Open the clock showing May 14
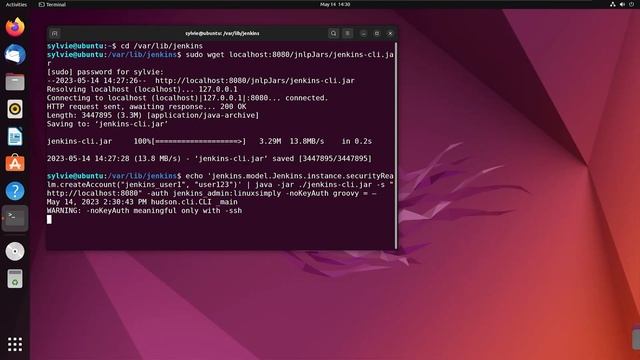640x360 pixels. [335, 4]
